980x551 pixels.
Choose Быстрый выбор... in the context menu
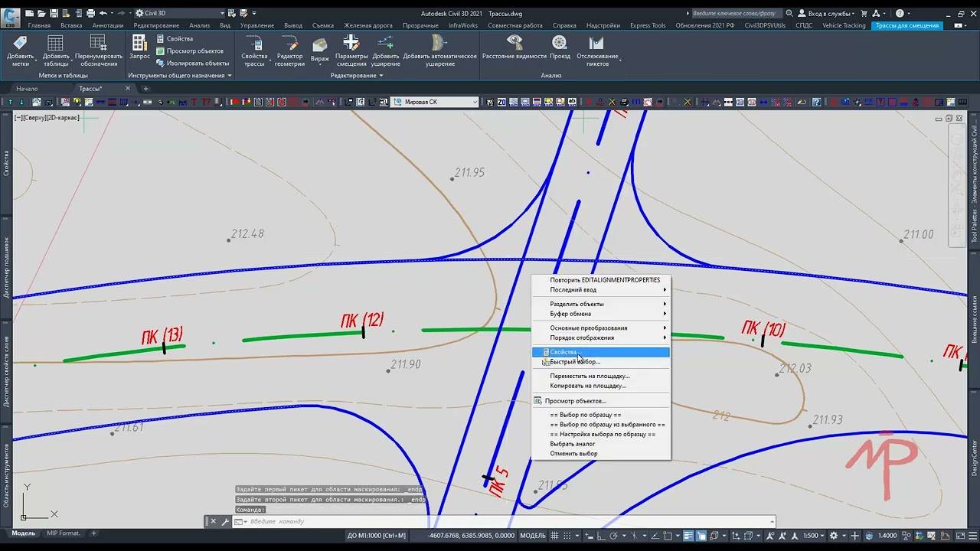click(601, 362)
